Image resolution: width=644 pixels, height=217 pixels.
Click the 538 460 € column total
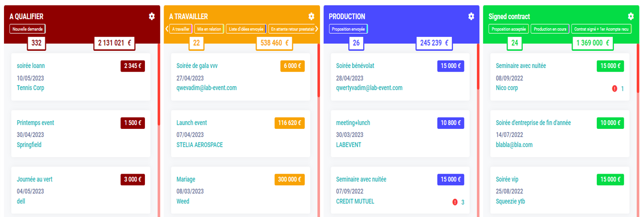coord(274,43)
